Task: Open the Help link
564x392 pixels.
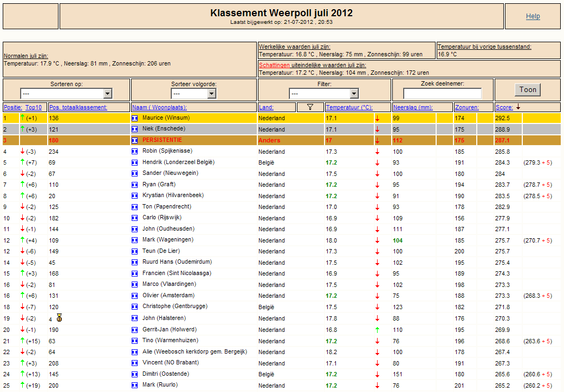Action: (x=533, y=16)
